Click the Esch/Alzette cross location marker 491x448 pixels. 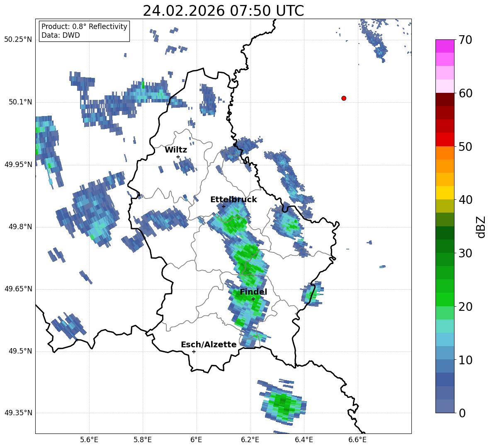click(x=194, y=351)
